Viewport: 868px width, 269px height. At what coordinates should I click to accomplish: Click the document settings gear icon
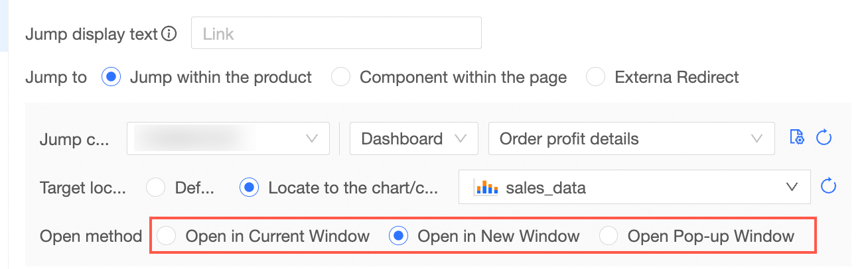pyautogui.click(x=797, y=138)
